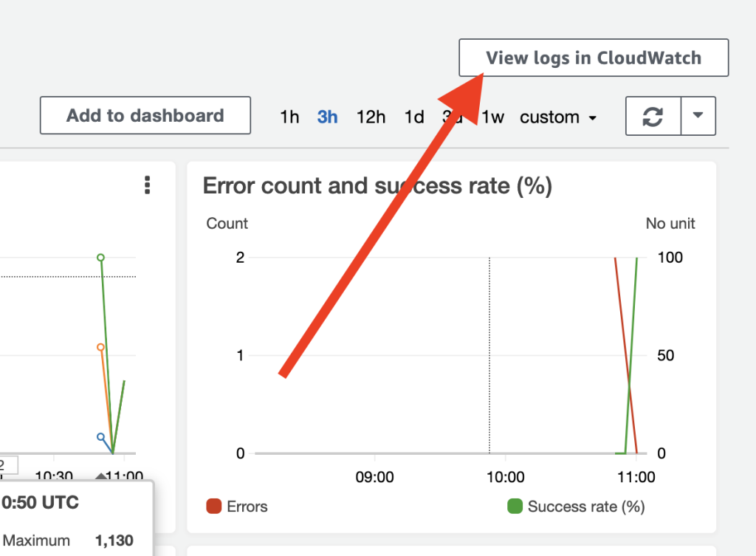Click the refresh icon button
The height and width of the screenshot is (556, 756).
coord(653,116)
